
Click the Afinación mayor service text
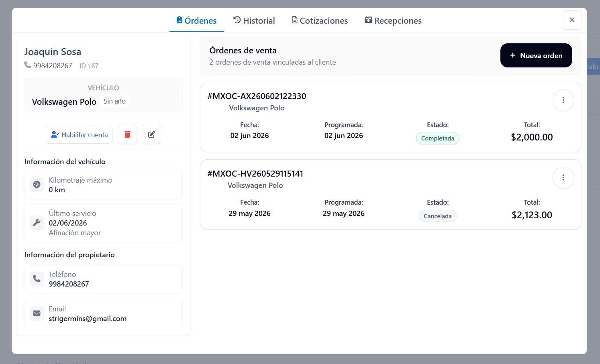[75, 233]
